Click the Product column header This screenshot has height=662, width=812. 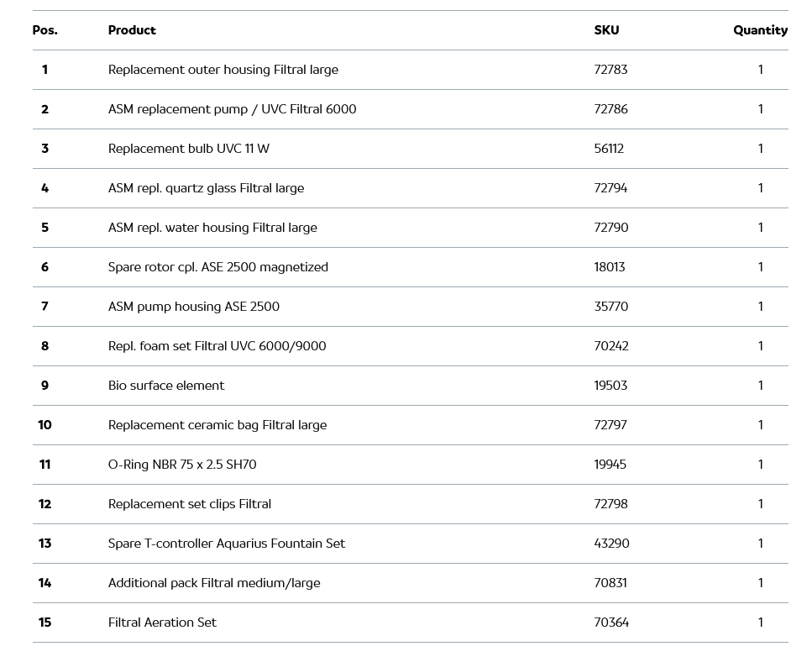tap(132, 30)
